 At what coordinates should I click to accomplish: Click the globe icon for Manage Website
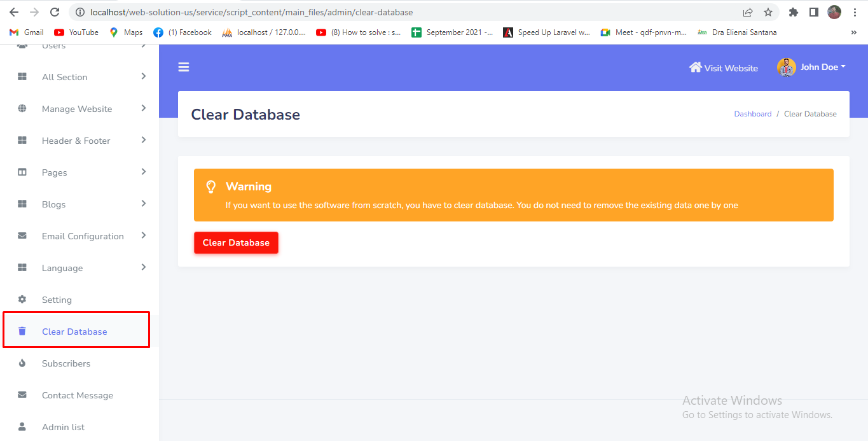(x=22, y=108)
